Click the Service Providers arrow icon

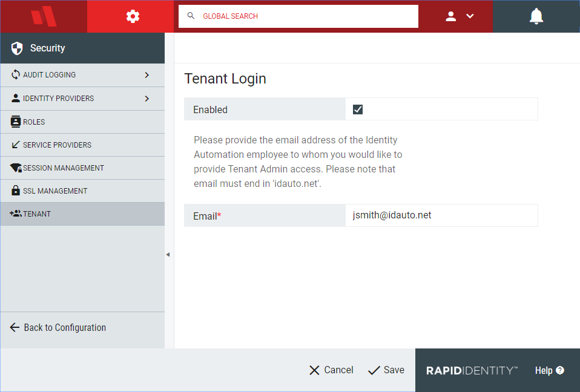[x=16, y=145]
